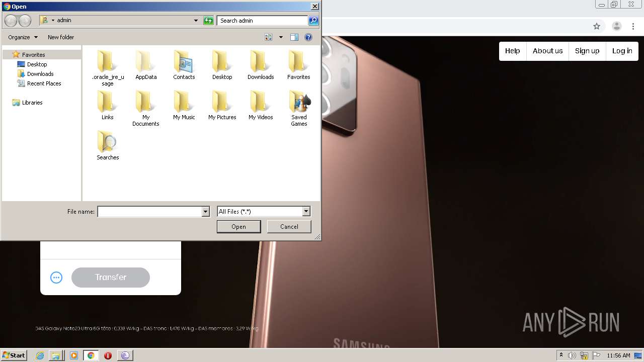Expand the address bar history dropdown
Viewport: 644px width, 362px height.
coord(196,21)
